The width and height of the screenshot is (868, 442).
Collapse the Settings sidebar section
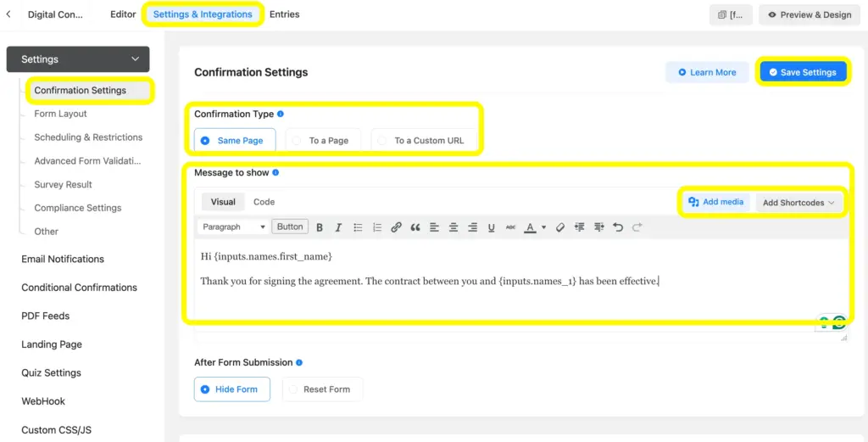(x=78, y=59)
